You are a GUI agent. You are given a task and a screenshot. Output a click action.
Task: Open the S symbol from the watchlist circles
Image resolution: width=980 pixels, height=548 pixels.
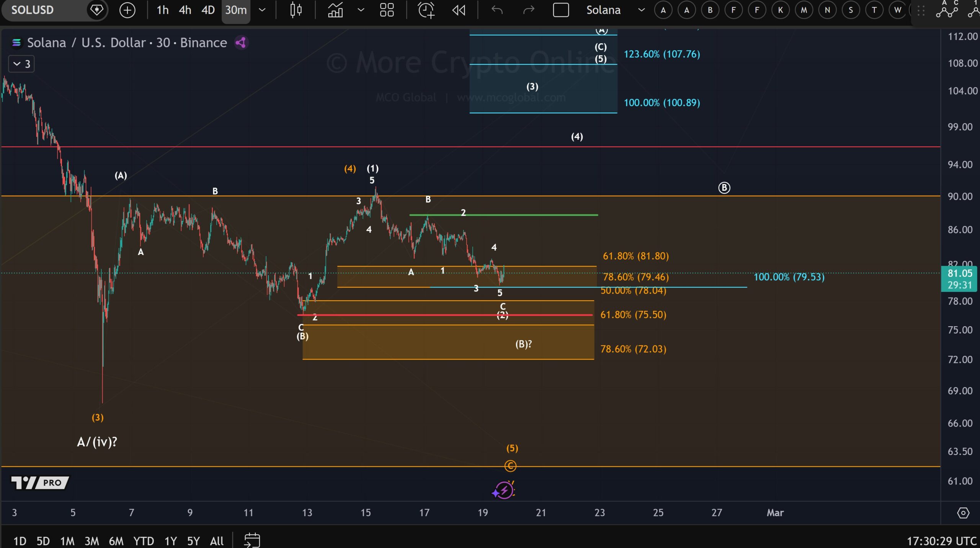851,10
